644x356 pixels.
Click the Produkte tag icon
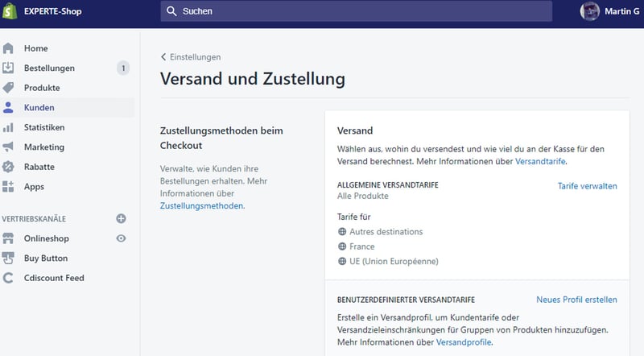[x=9, y=88]
